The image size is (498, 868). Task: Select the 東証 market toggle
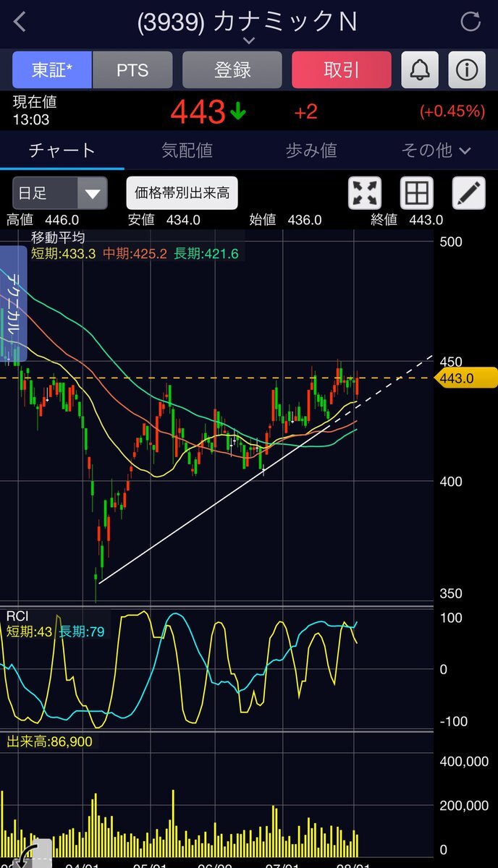[52, 70]
